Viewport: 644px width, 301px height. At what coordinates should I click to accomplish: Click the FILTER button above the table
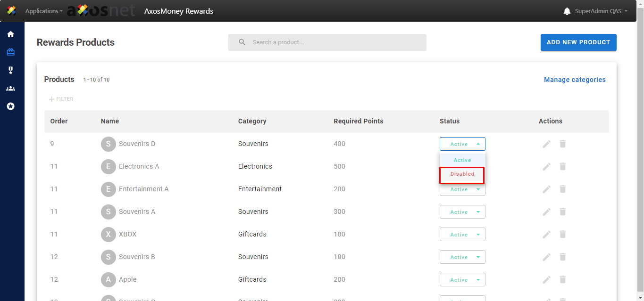pos(61,99)
